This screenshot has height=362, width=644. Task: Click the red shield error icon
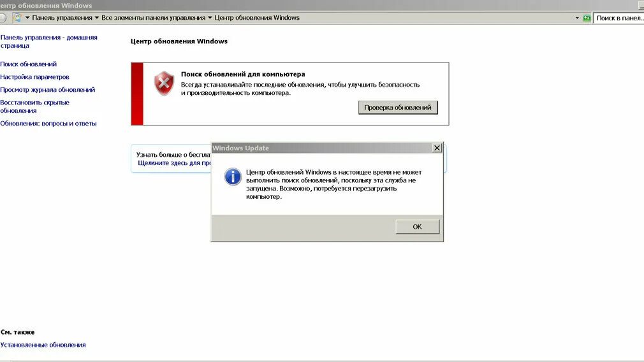point(164,83)
